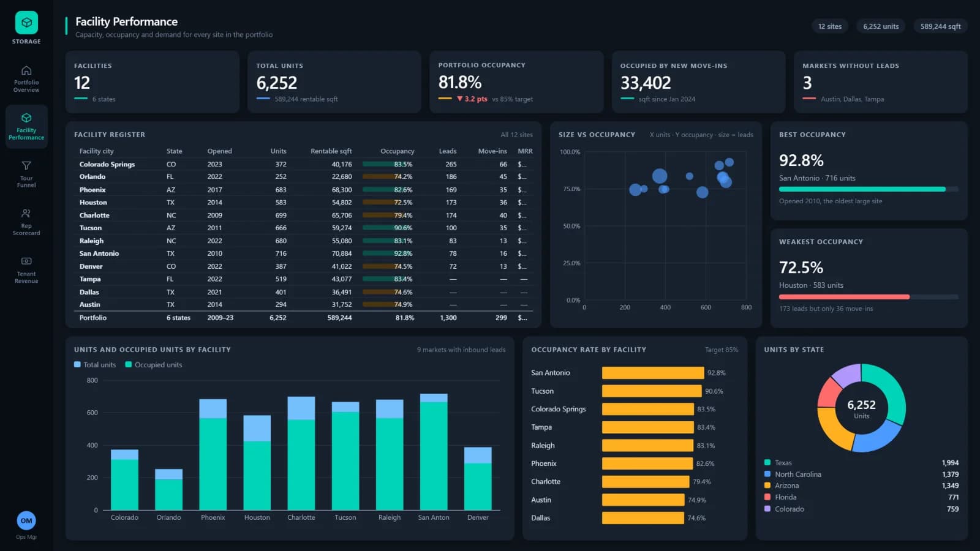Open the Facilities KPI card

point(153,82)
